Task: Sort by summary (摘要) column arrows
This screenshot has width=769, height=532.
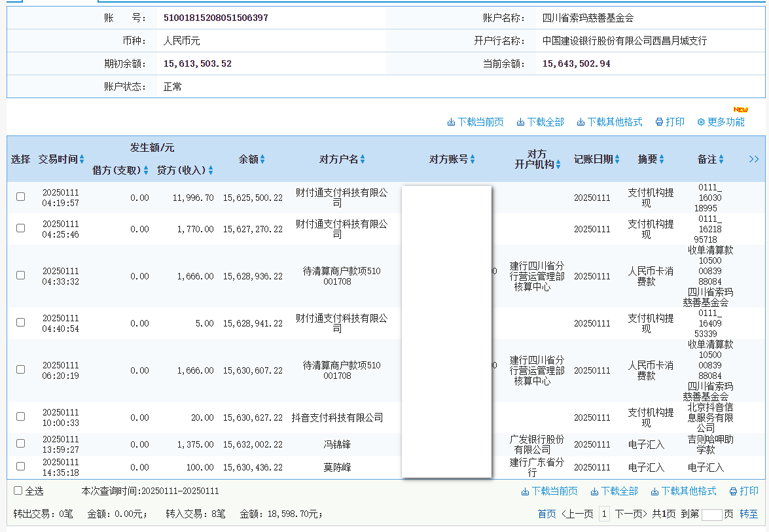Action: click(x=662, y=160)
